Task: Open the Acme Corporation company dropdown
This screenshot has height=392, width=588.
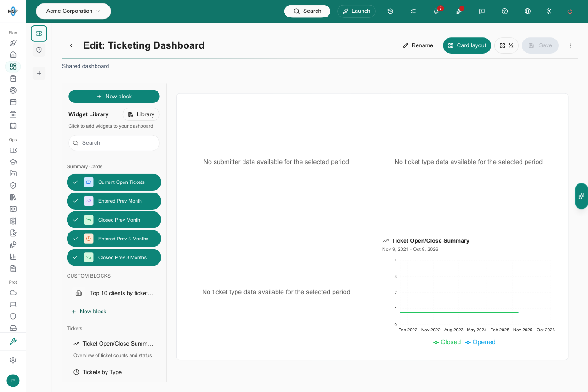Action: [73, 11]
